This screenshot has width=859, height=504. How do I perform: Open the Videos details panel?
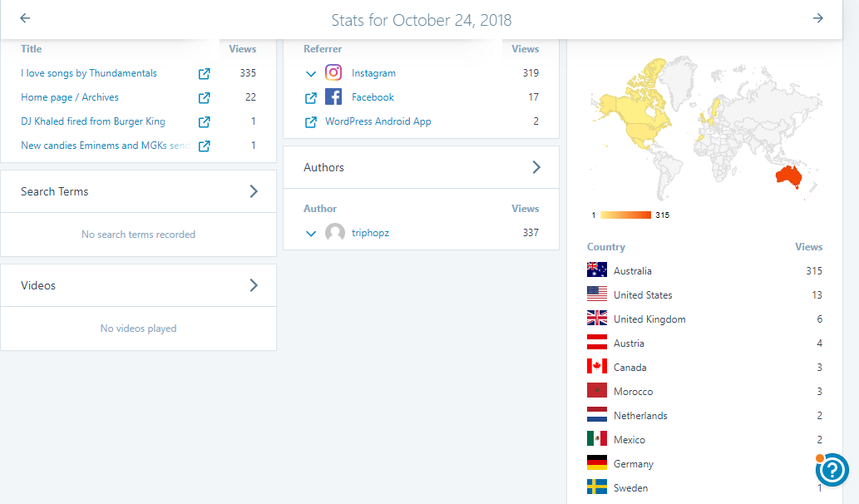click(x=254, y=285)
